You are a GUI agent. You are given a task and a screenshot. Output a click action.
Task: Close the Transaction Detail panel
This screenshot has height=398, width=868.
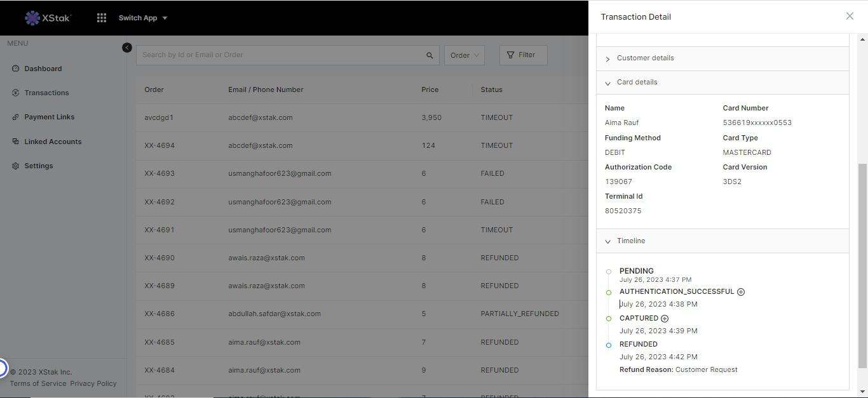850,17
